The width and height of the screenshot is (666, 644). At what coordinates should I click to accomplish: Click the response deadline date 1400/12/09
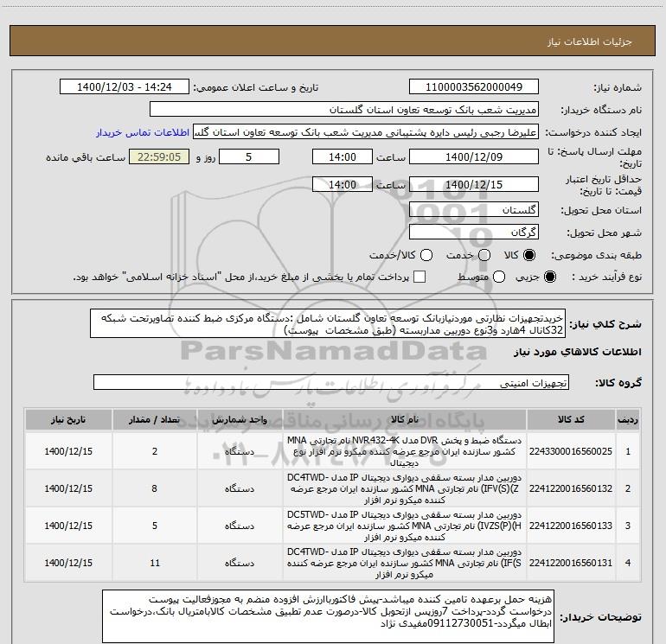[x=474, y=156]
